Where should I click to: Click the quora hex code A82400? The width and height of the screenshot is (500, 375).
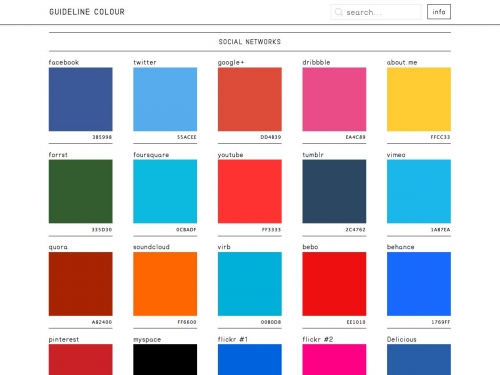(102, 322)
